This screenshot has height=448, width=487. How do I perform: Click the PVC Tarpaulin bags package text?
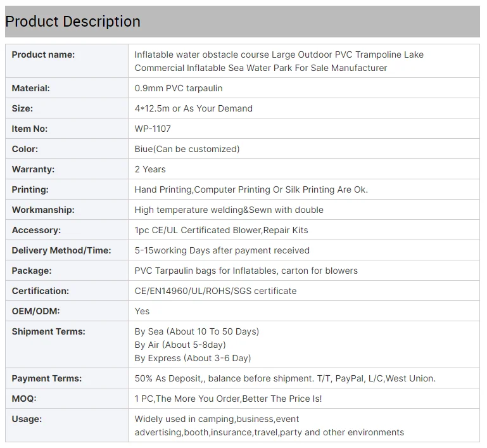246,271
